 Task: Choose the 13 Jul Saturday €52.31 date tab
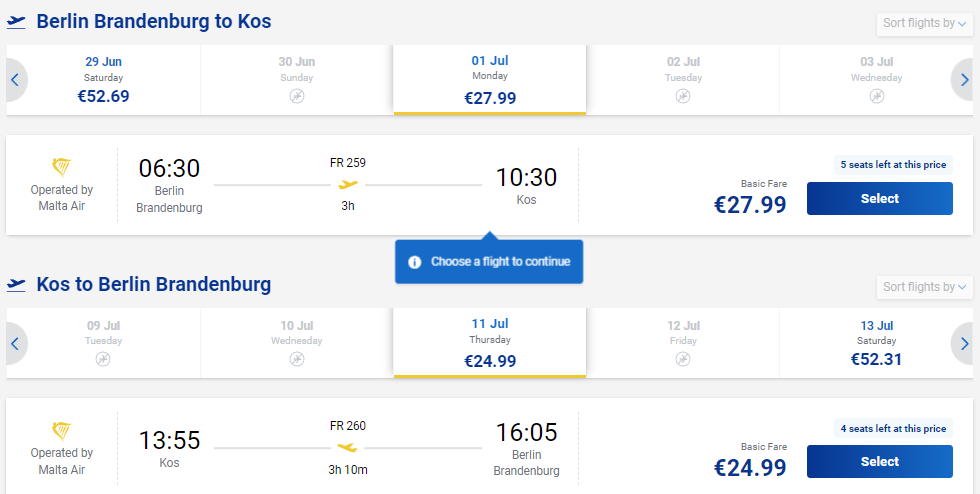point(876,343)
